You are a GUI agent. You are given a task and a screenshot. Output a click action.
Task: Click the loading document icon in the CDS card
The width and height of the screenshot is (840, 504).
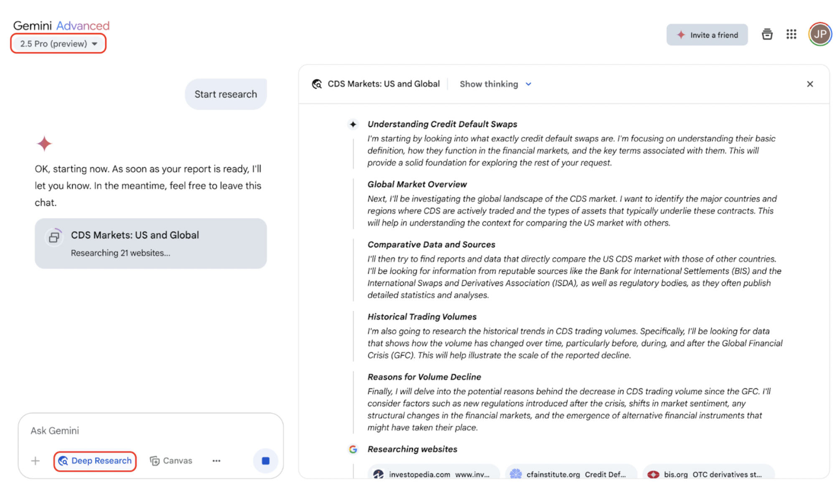[54, 237]
